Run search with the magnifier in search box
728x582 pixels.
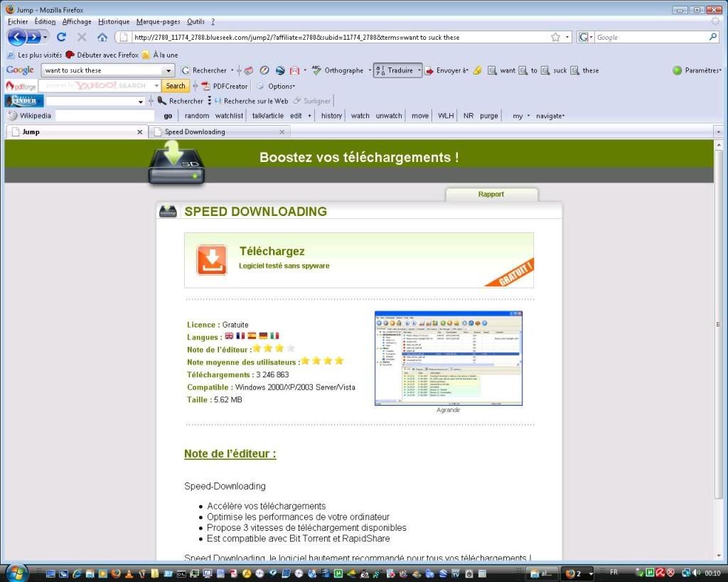click(x=713, y=37)
